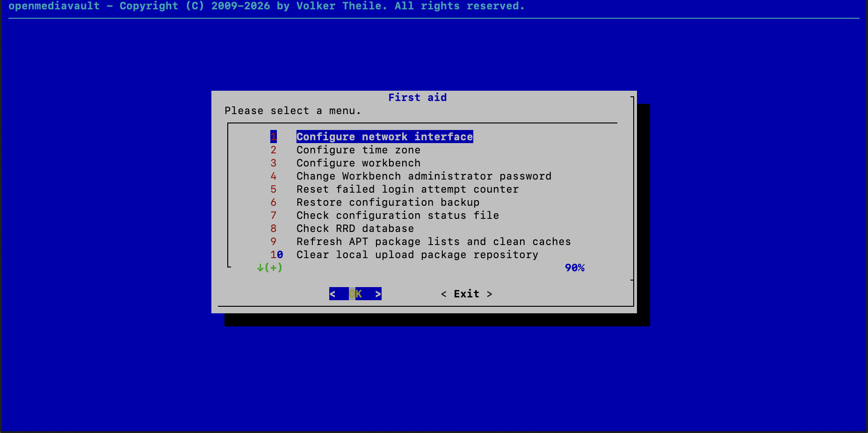Choose Restore configuration backup
Screen dimensions: 868x433
click(x=388, y=202)
